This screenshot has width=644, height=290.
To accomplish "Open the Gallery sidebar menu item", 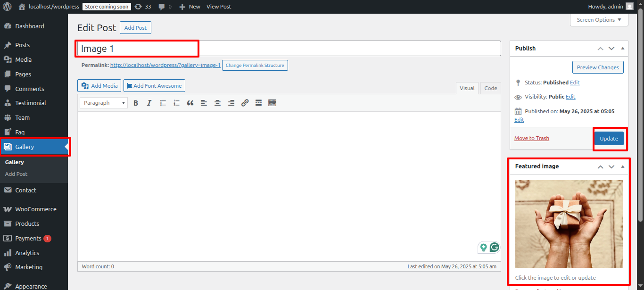I will [34, 147].
